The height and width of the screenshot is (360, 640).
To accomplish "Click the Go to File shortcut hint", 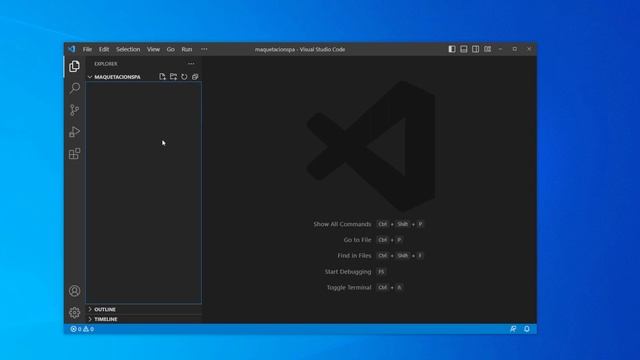I will coord(373,240).
